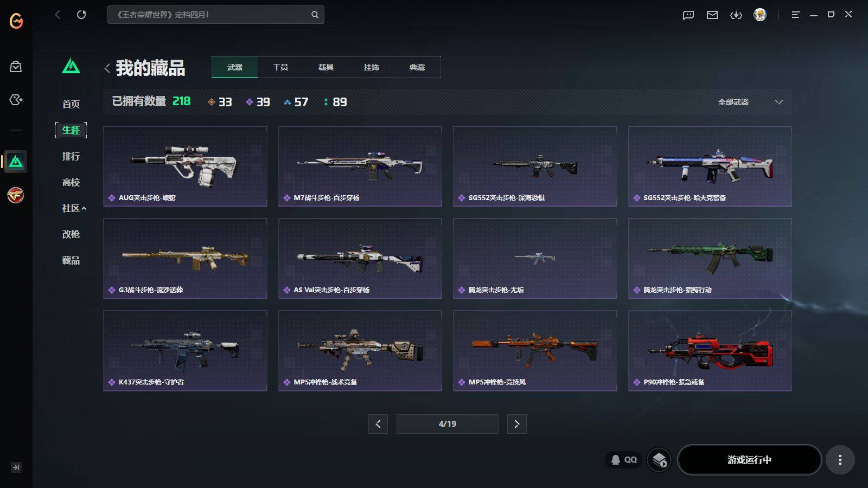Screen dimensions: 868x488
Task: Switch to the 干员 tab
Action: pos(280,67)
